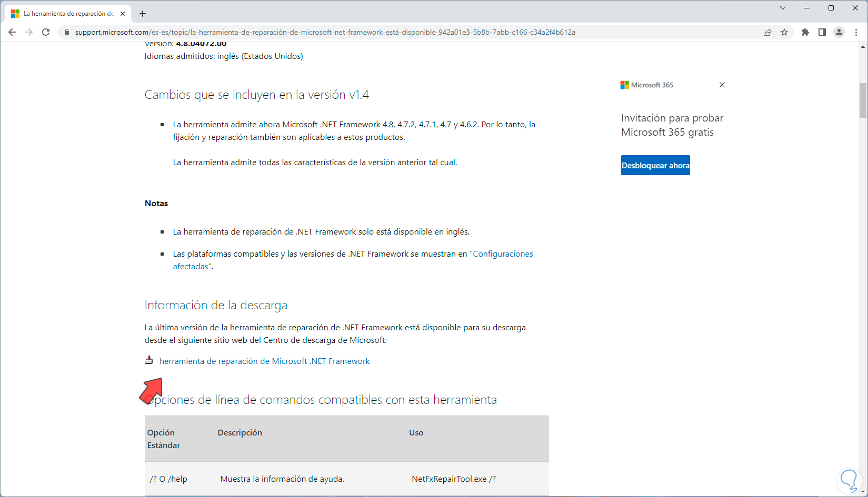Click the 'Opción Estándar' column header
Screen dimensions: 868x497
[164, 439]
